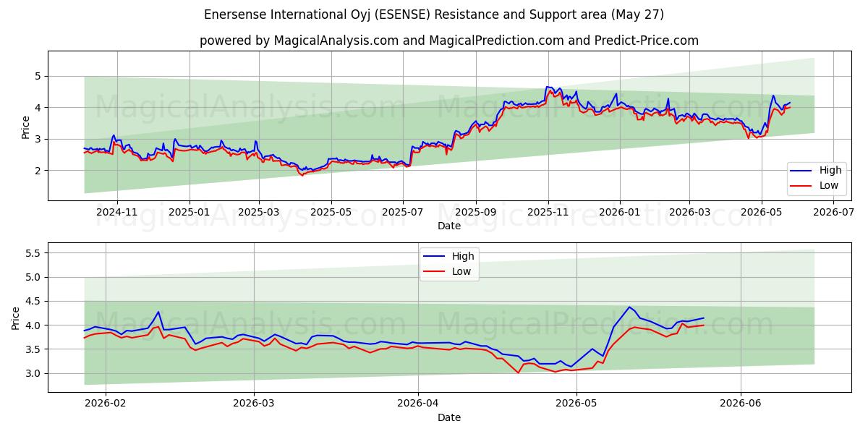868x434 pixels.
Task: Click 'High' in the upper chart legend
Action: click(x=830, y=171)
